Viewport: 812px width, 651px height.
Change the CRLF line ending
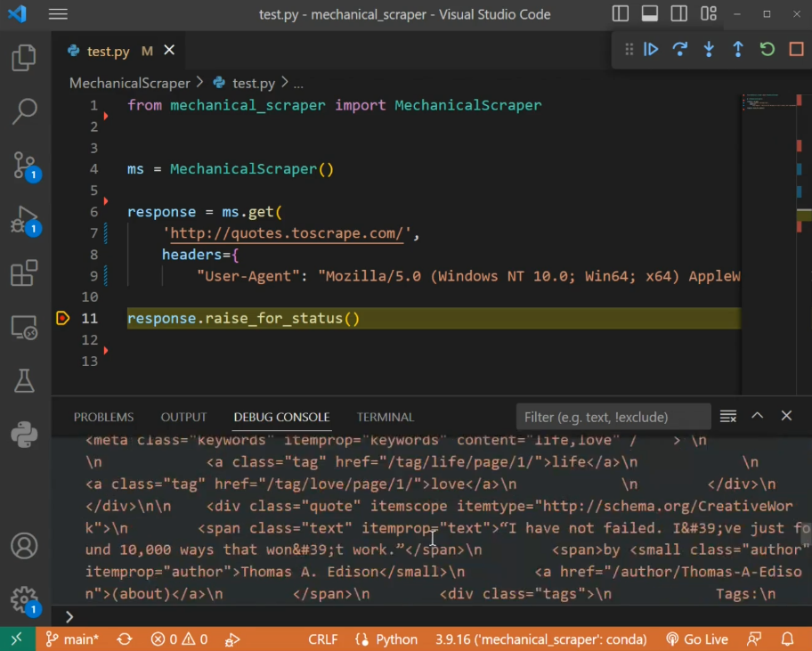coord(322,639)
